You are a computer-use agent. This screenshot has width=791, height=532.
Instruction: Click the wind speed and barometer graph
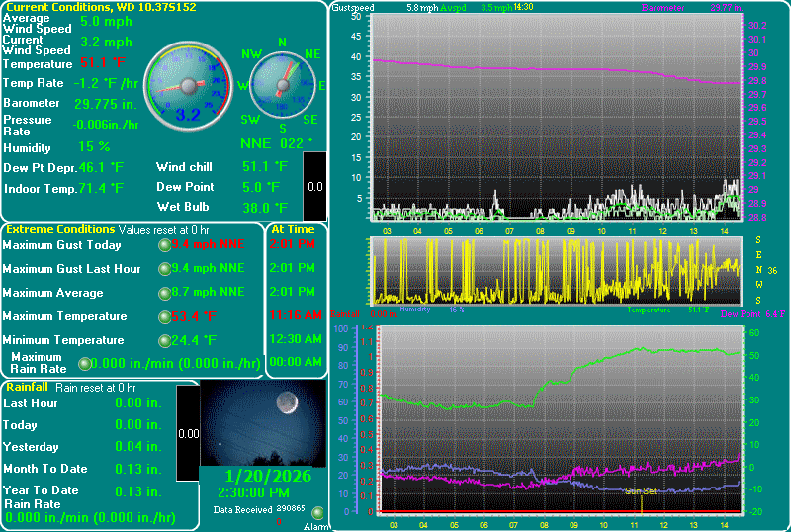click(554, 116)
